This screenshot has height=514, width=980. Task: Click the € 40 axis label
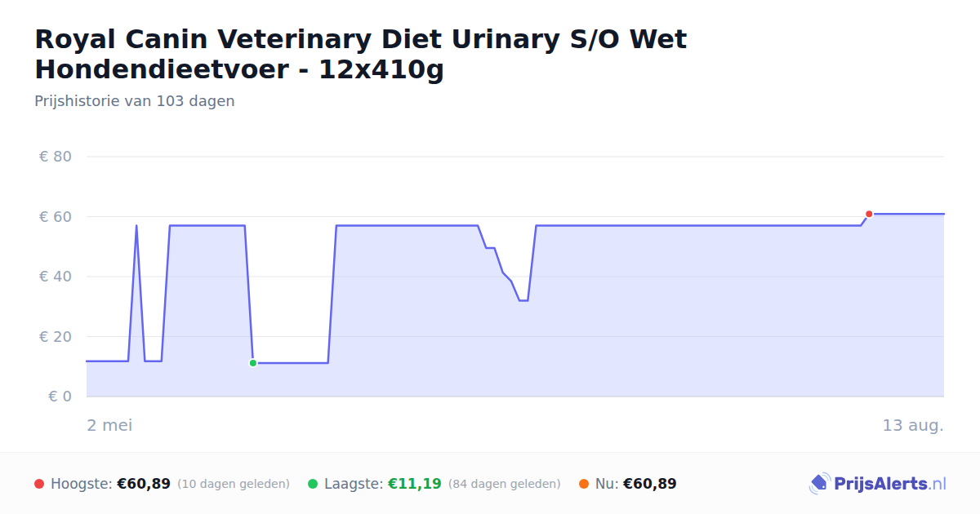point(56,277)
